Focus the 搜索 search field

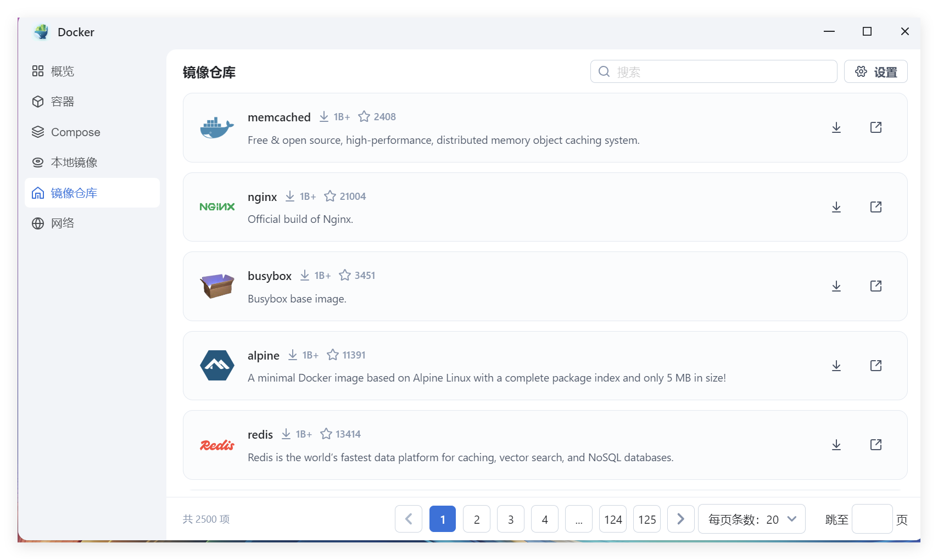(x=713, y=71)
